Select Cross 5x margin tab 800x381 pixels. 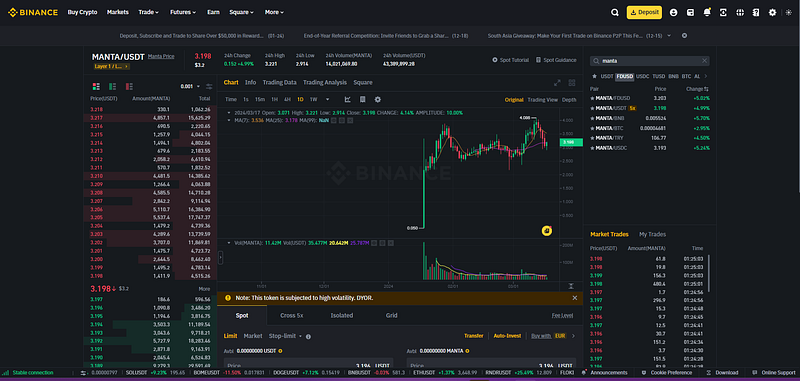[291, 315]
